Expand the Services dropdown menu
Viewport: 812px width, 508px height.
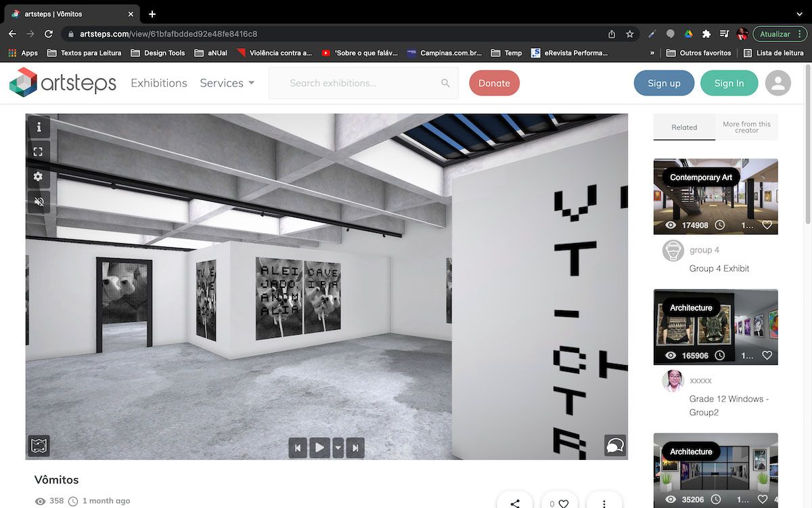pos(227,83)
